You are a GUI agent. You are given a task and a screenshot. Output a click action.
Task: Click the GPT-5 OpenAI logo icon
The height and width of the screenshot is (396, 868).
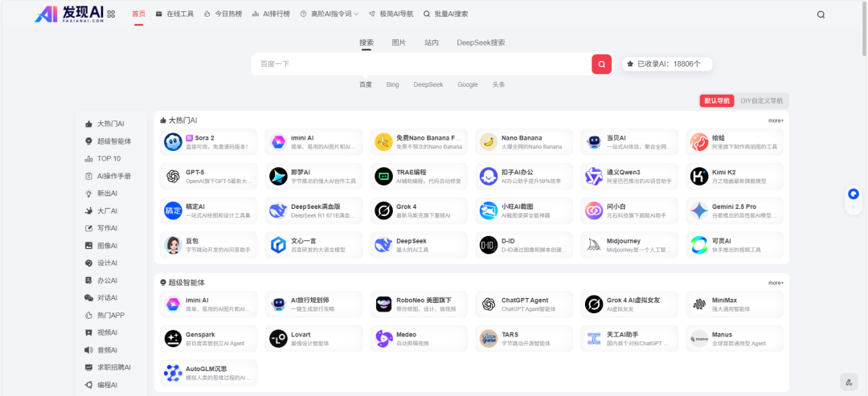(x=173, y=177)
